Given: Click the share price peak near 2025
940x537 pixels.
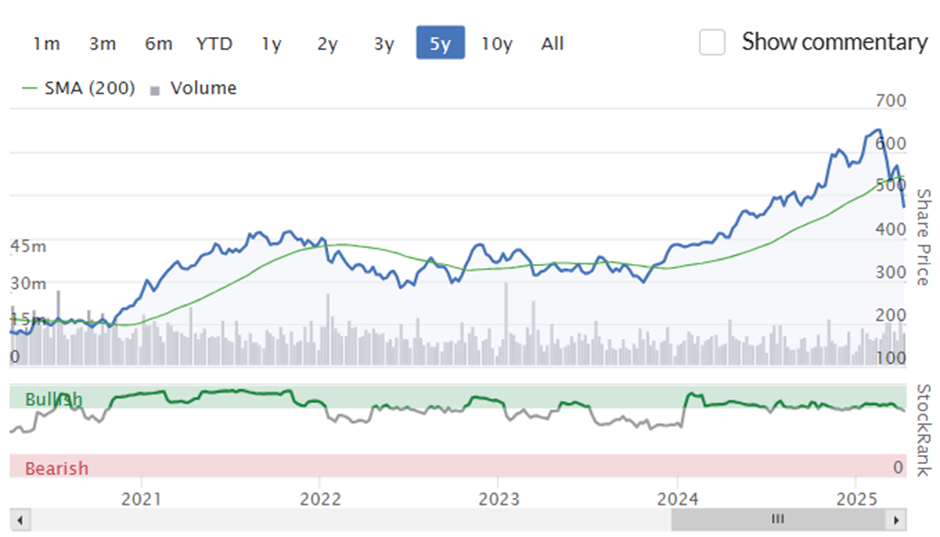Looking at the screenshot, I should pos(878,130).
